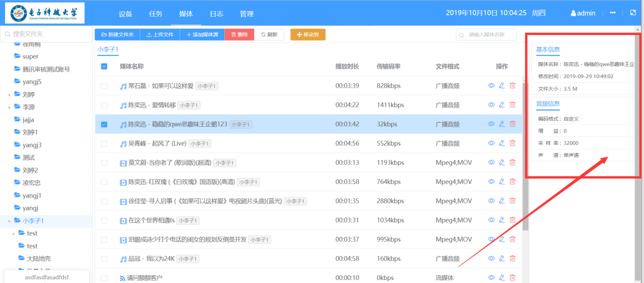This screenshot has width=644, height=283.
Task: Switch to the 设备 menu tab
Action: click(125, 14)
